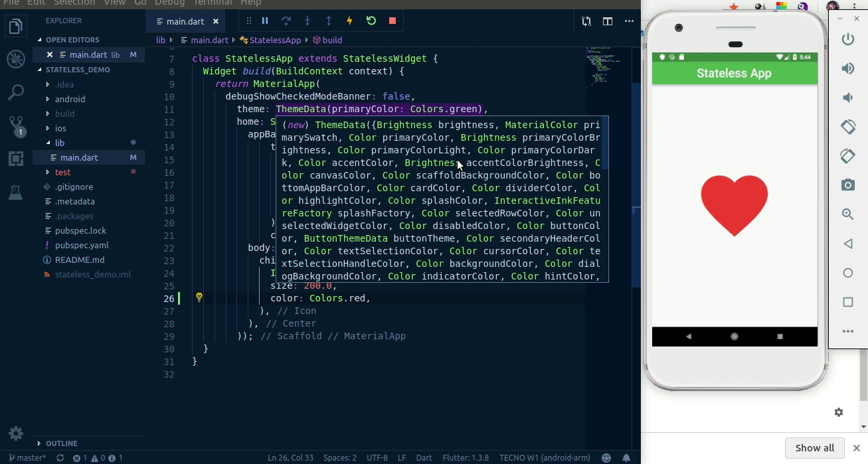The image size is (868, 464).
Task: Take a screenshot with the emulator camera icon
Action: pyautogui.click(x=847, y=185)
